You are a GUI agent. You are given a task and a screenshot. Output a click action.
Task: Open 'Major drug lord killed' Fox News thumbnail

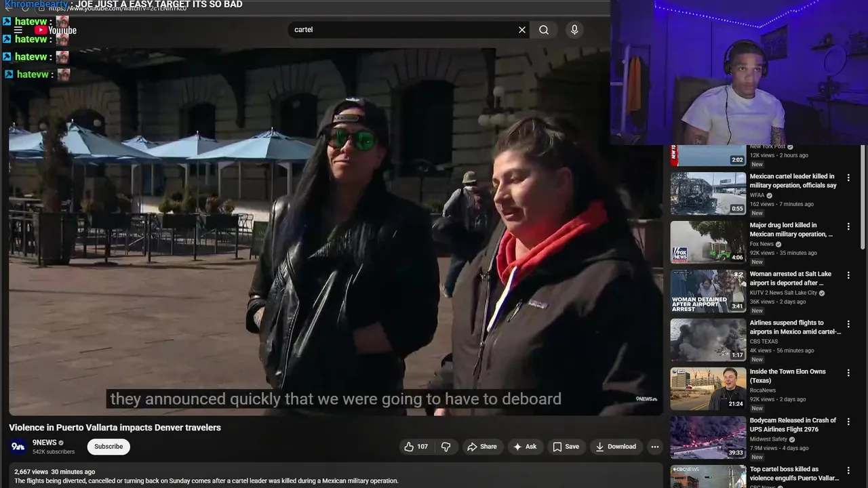pos(708,242)
